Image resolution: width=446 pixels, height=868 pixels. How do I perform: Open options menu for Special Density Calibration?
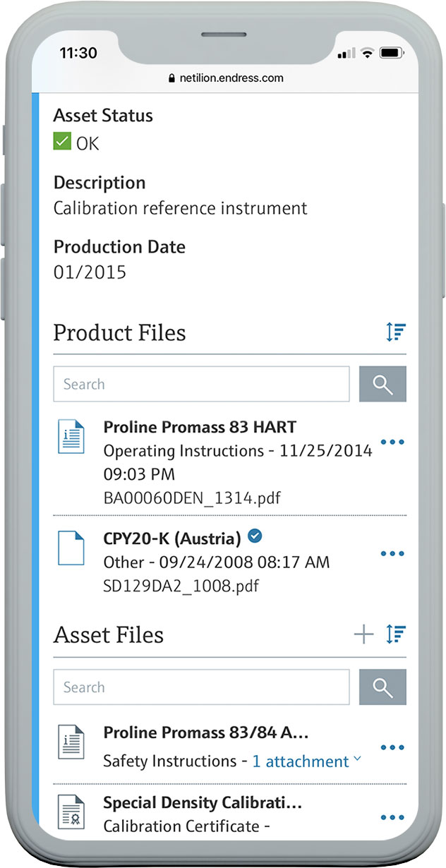click(392, 817)
